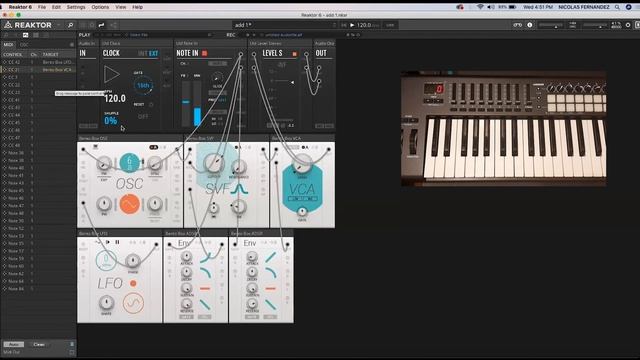Click the clock BPM 120.0 value
640x360 pixels.
115,98
